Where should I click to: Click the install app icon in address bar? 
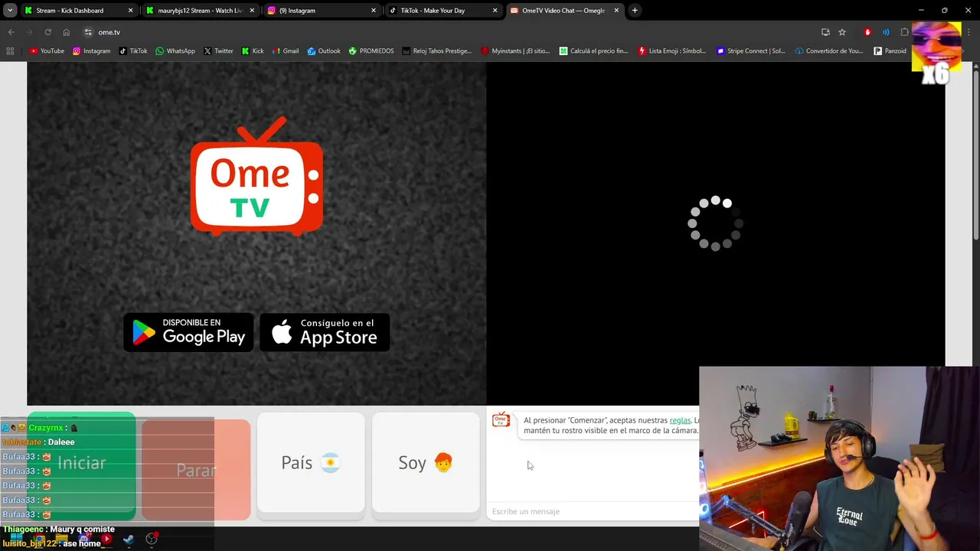pyautogui.click(x=825, y=32)
